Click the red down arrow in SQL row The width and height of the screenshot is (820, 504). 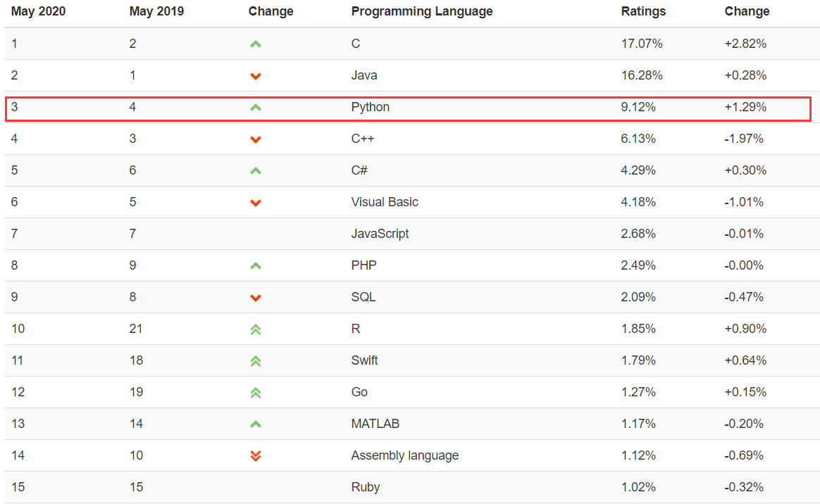256,298
